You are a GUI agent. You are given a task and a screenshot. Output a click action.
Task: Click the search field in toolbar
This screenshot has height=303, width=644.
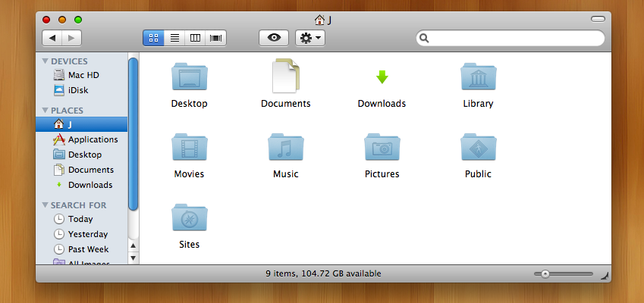(510, 38)
